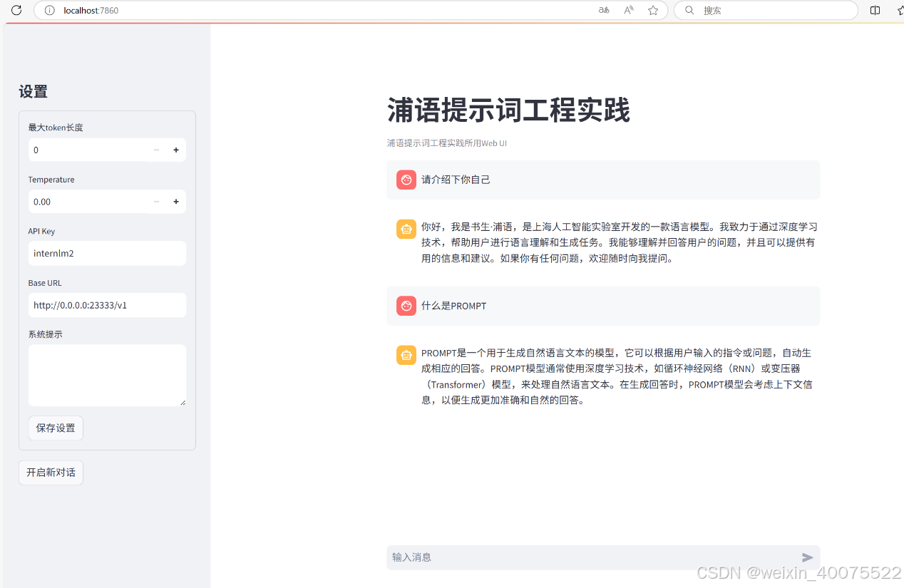
Task: Reload the page with the refresh icon
Action: point(16,10)
